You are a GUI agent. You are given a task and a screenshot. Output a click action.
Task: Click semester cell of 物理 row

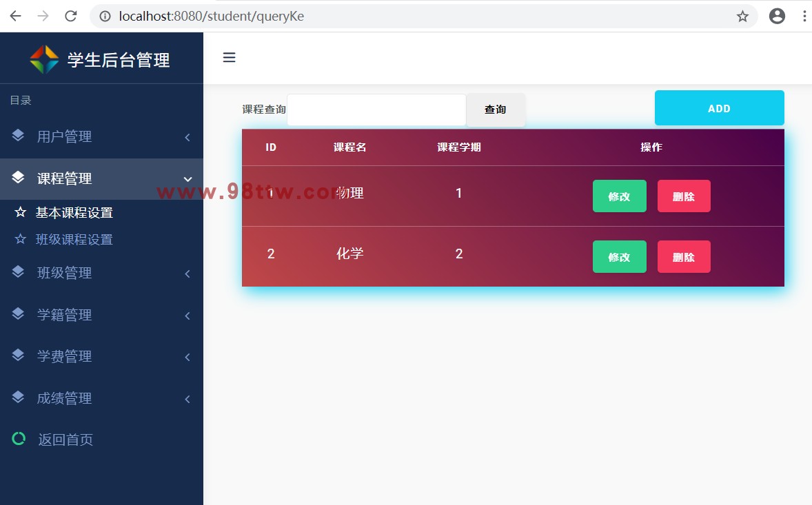pos(459,193)
